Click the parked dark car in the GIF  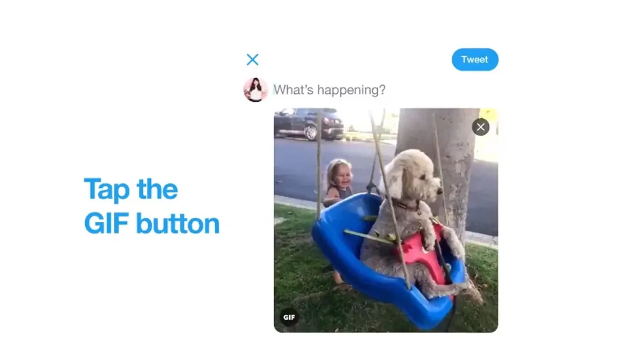309,124
